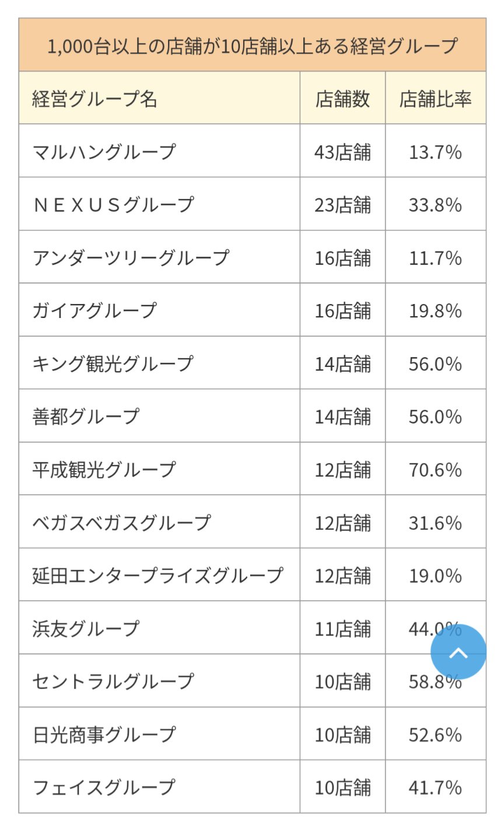This screenshot has height=832, width=504.
Task: Select the table title about 1,000台以上の店舗
Action: click(x=252, y=45)
